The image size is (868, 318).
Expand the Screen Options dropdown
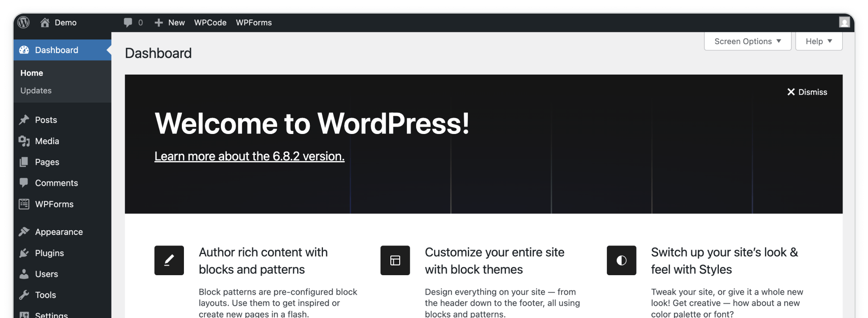tap(748, 41)
